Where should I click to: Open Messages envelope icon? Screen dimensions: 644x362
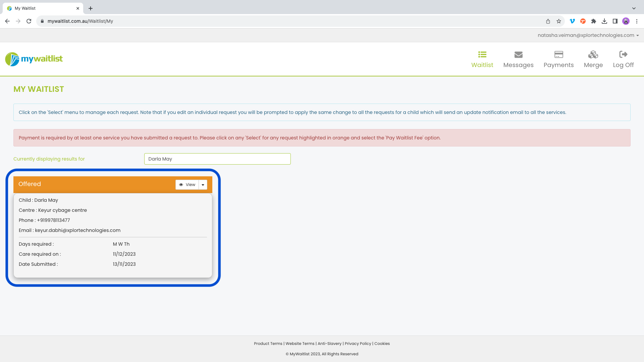[x=518, y=55]
